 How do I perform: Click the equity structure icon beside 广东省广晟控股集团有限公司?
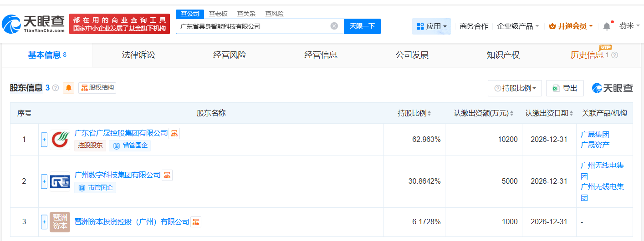tap(174, 133)
